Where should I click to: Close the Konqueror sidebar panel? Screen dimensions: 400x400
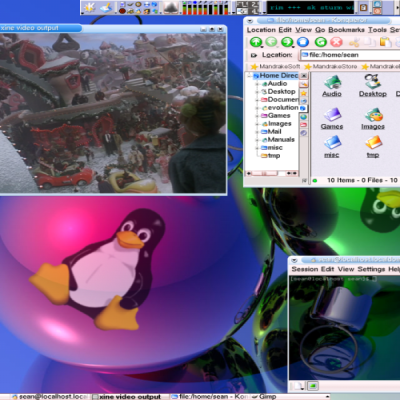pyautogui.click(x=304, y=76)
